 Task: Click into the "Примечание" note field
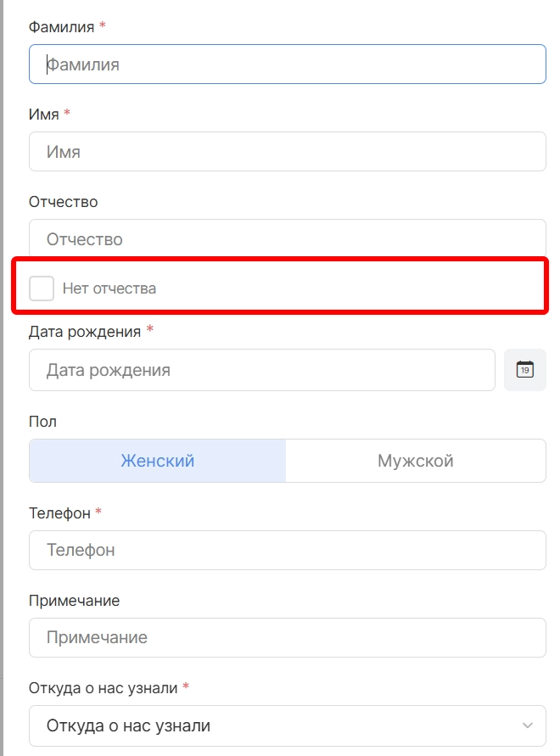click(287, 637)
